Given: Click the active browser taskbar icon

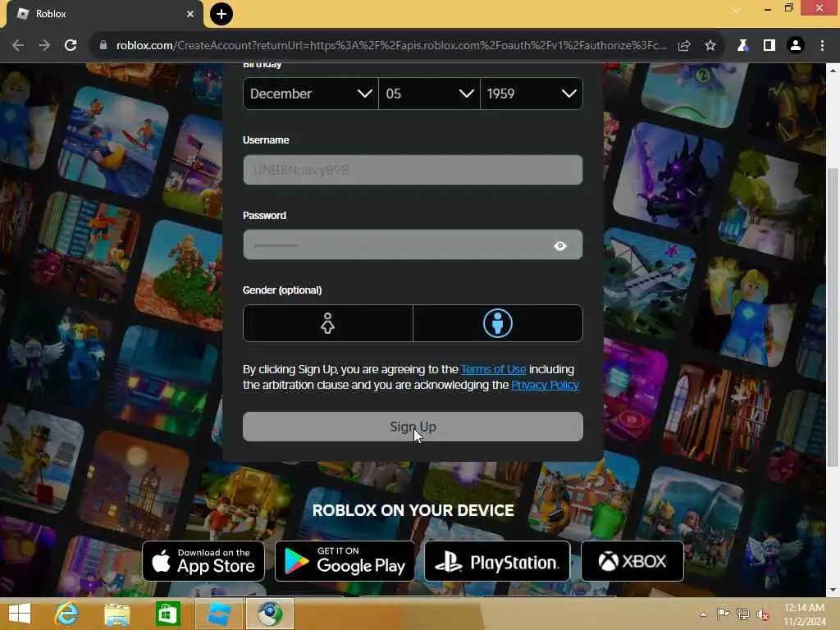Looking at the screenshot, I should pos(269,614).
